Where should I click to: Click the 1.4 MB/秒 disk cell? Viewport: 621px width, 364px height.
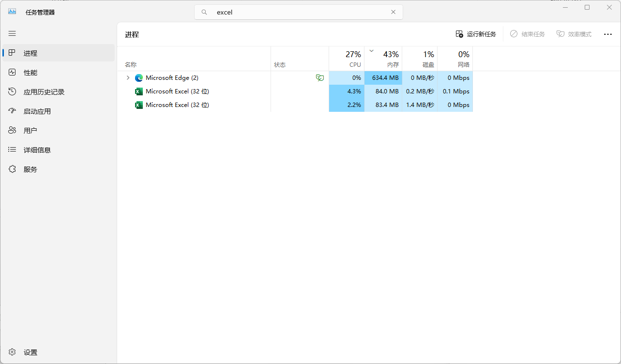tap(420, 105)
